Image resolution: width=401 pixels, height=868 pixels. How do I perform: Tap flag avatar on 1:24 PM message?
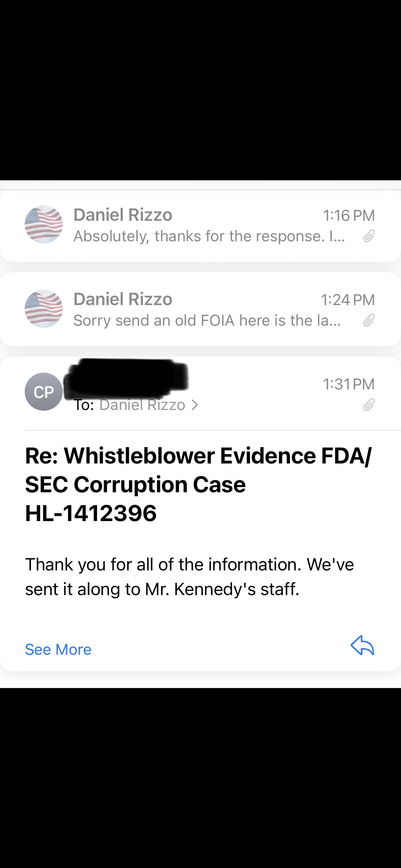pos(44,309)
